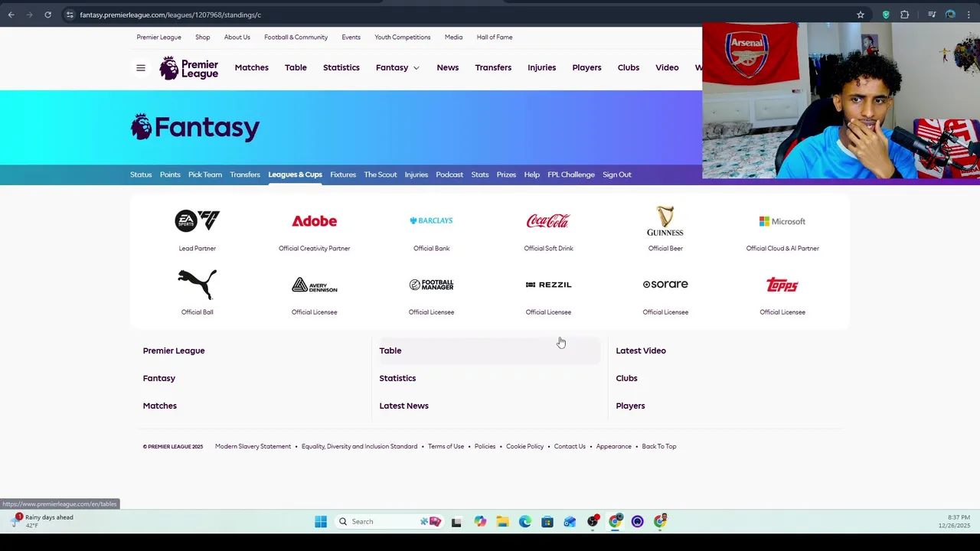Open the Shop link in top bar
The height and width of the screenshot is (551, 980).
202,37
